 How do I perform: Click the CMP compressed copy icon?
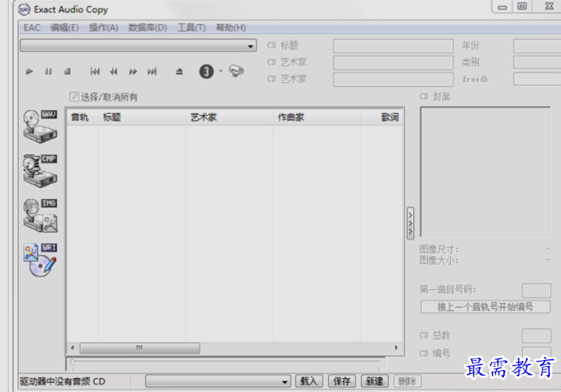(40, 171)
